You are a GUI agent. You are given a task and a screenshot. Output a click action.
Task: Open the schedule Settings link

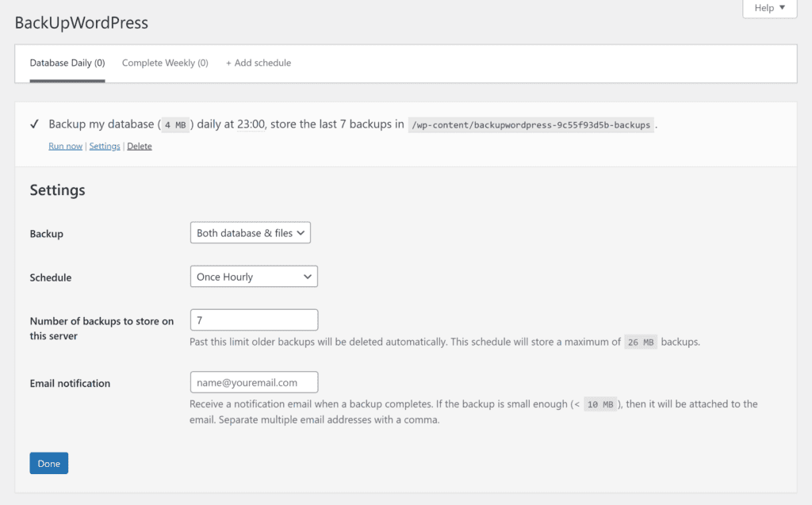(x=105, y=146)
